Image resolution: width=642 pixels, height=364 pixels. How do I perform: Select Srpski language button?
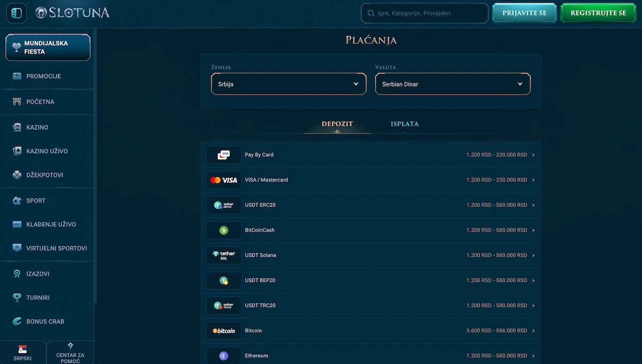click(x=22, y=353)
